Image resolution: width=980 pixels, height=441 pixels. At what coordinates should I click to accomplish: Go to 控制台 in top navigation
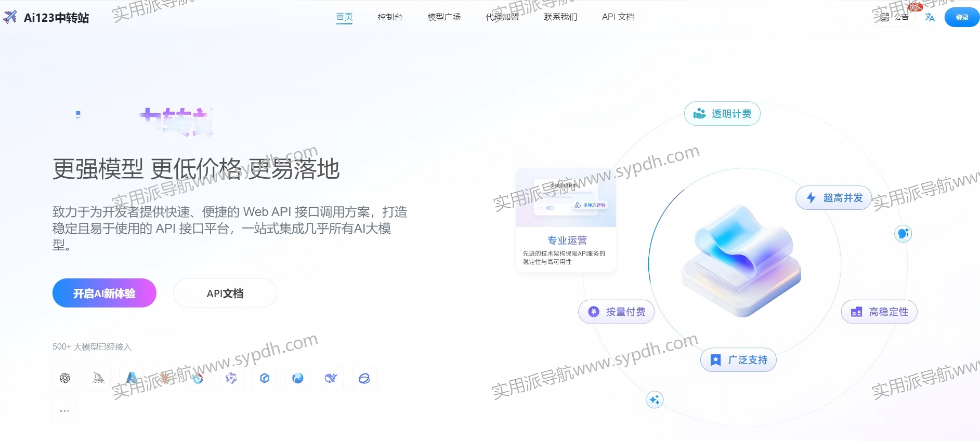(390, 17)
